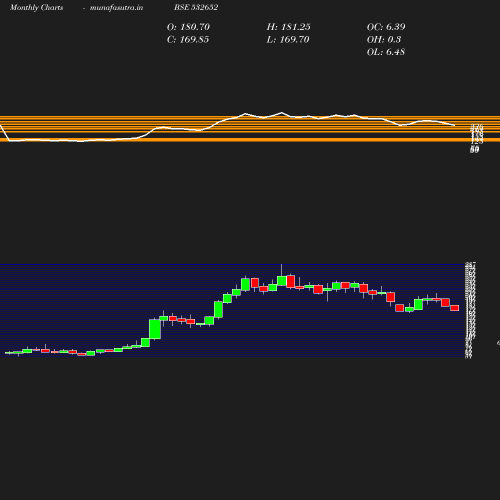This screenshot has width=500, height=500.
Task: Click the 'BSE 532652' stock code
Action: coord(196,7)
